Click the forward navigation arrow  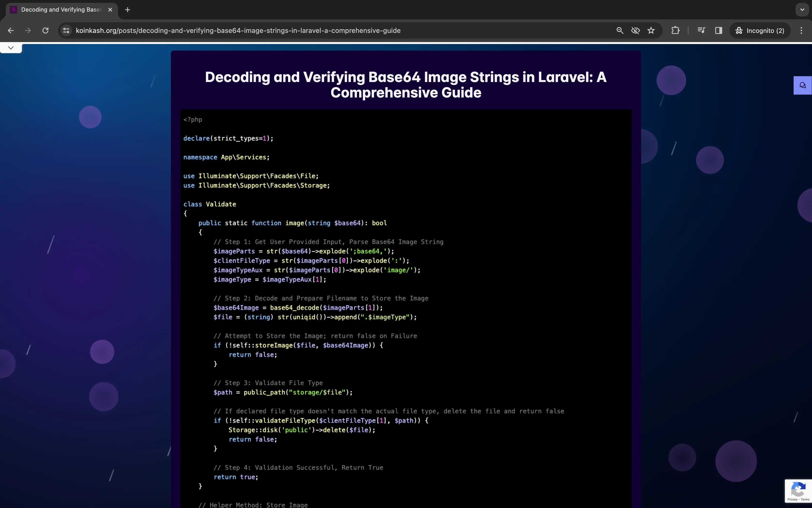[28, 30]
